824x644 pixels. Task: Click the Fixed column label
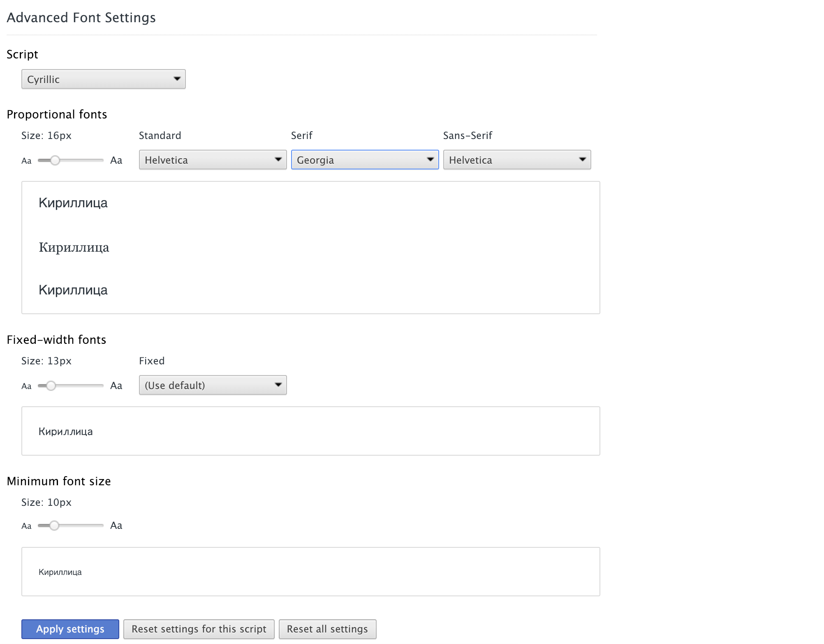point(152,361)
